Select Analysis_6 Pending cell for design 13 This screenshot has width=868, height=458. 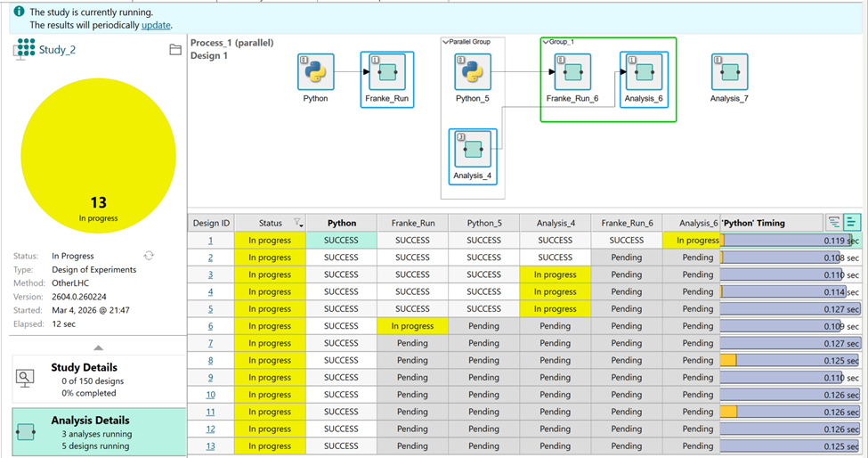(692, 446)
